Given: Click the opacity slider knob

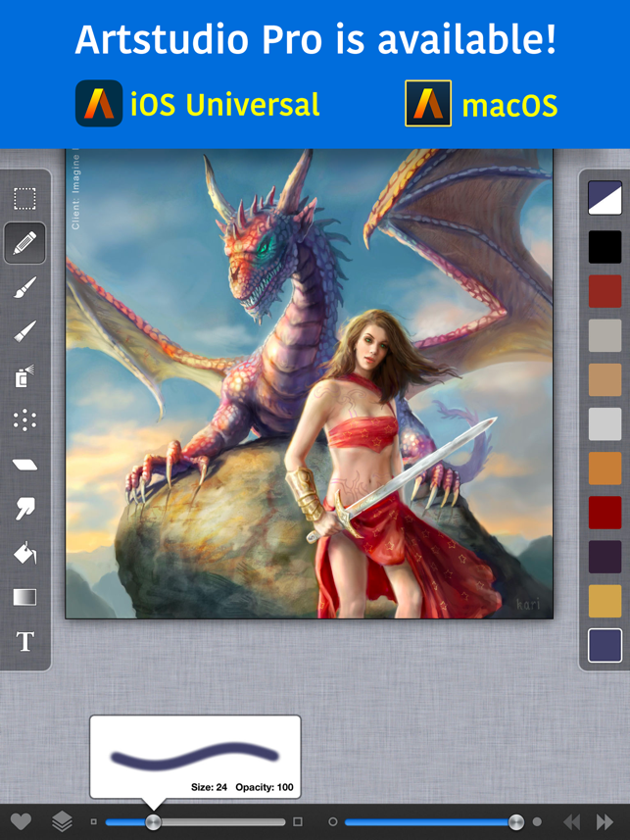Looking at the screenshot, I should pos(516,821).
